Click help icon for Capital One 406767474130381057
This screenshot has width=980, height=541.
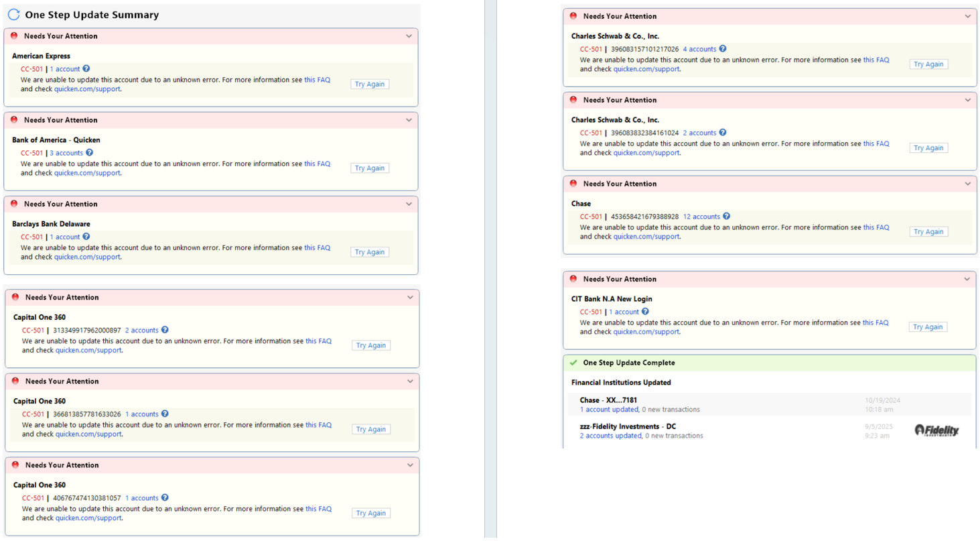pos(165,497)
